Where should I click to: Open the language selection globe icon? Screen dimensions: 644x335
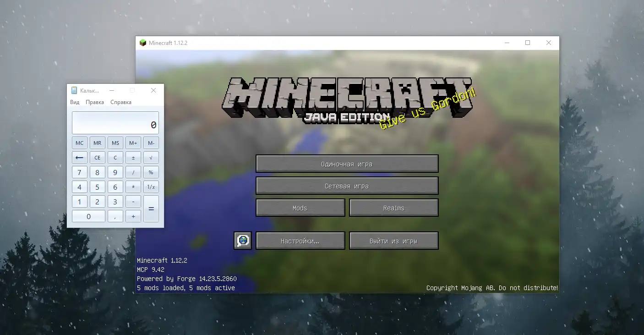[243, 241]
